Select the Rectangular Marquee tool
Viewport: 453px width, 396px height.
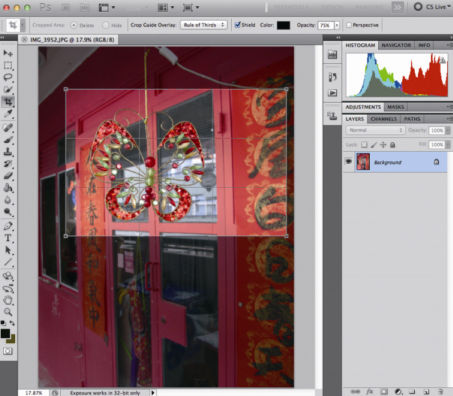[x=8, y=65]
